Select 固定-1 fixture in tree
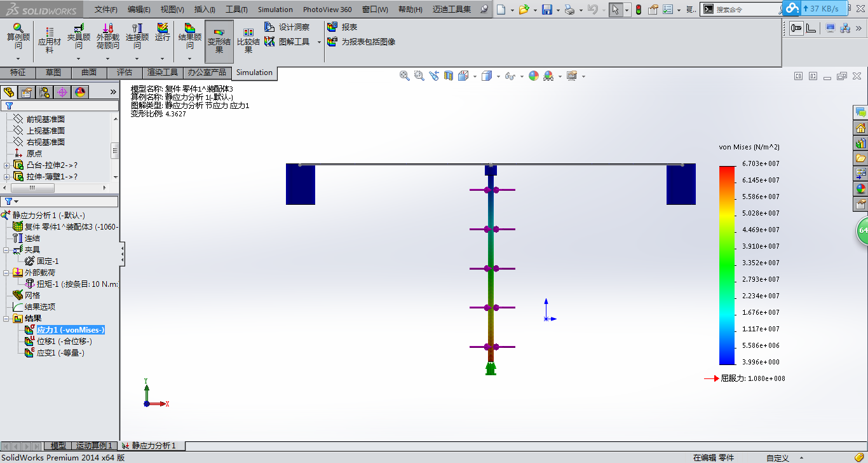The height and width of the screenshot is (463, 868). (42, 261)
